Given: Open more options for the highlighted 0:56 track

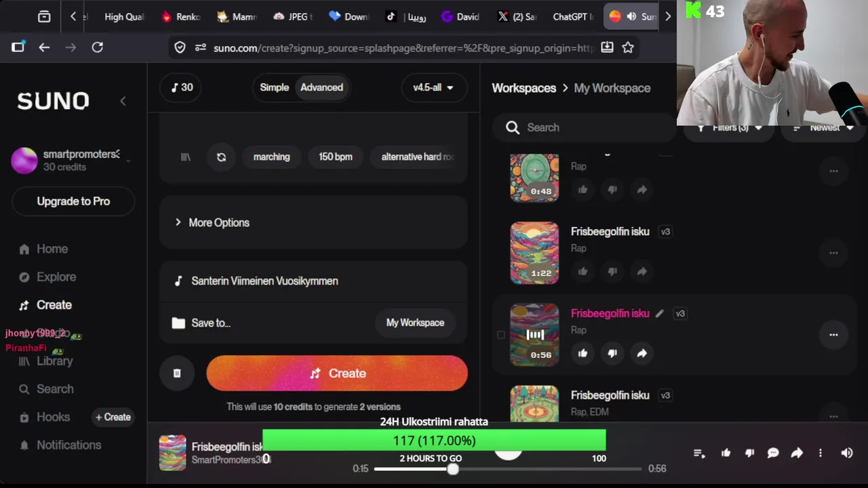Looking at the screenshot, I should pos(833,335).
